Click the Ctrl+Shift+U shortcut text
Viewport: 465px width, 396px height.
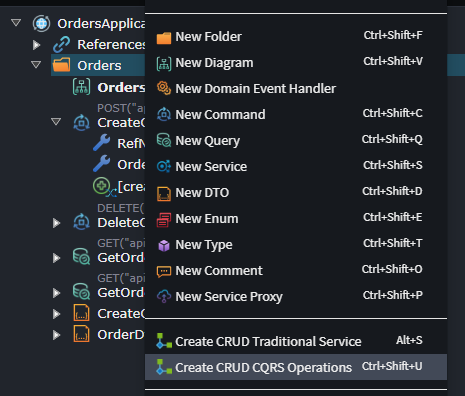(x=392, y=366)
